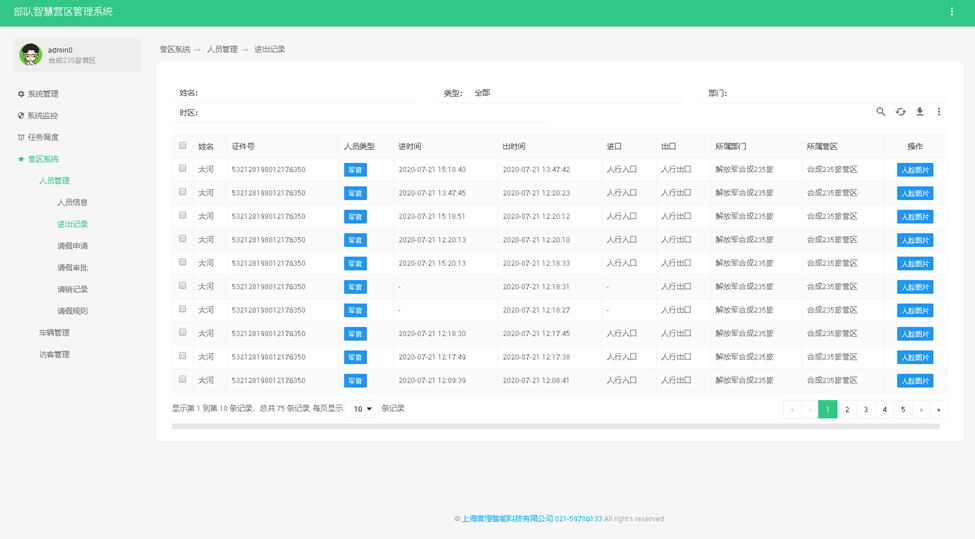975x539 pixels.
Task: Click the horizontal scrollbar below the table
Action: 555,427
